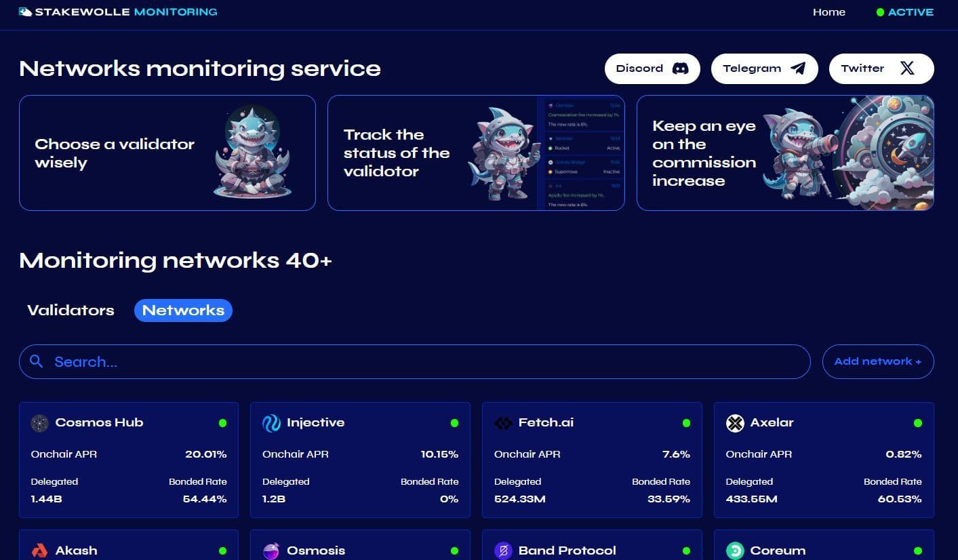Click the Axelar network logo
The height and width of the screenshot is (560, 958).
[x=735, y=423]
